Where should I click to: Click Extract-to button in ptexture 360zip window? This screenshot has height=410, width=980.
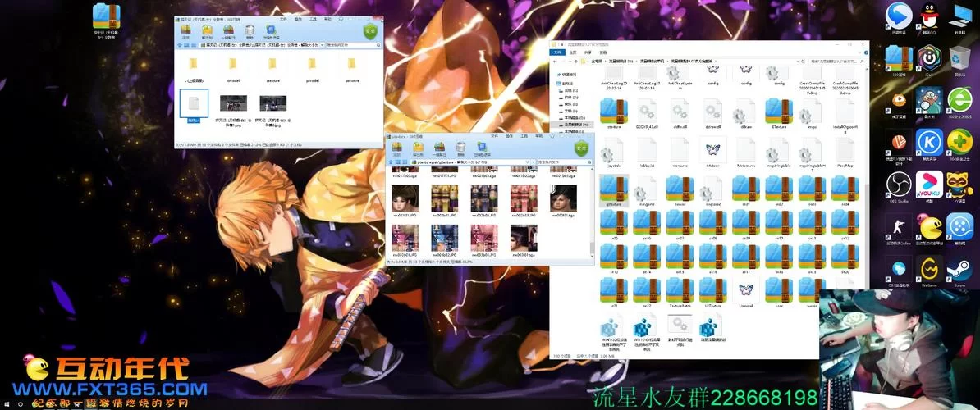click(418, 149)
